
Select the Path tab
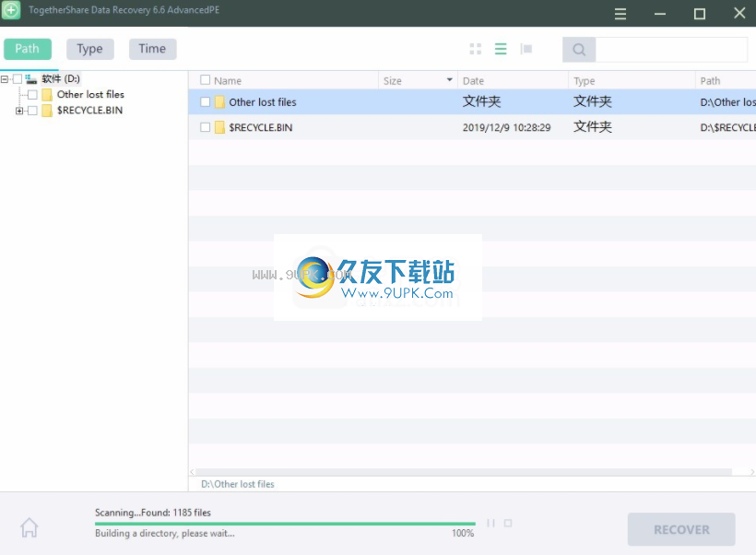tap(28, 49)
